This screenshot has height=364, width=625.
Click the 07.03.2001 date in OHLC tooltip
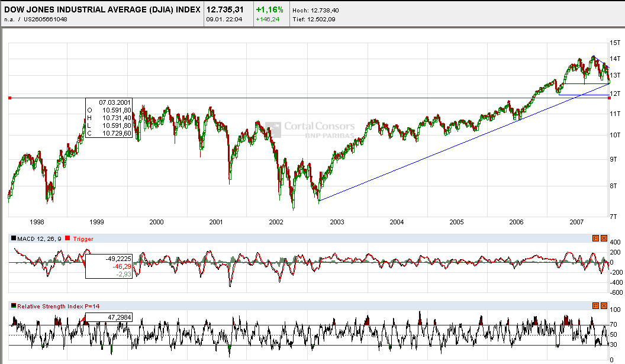[x=115, y=102]
